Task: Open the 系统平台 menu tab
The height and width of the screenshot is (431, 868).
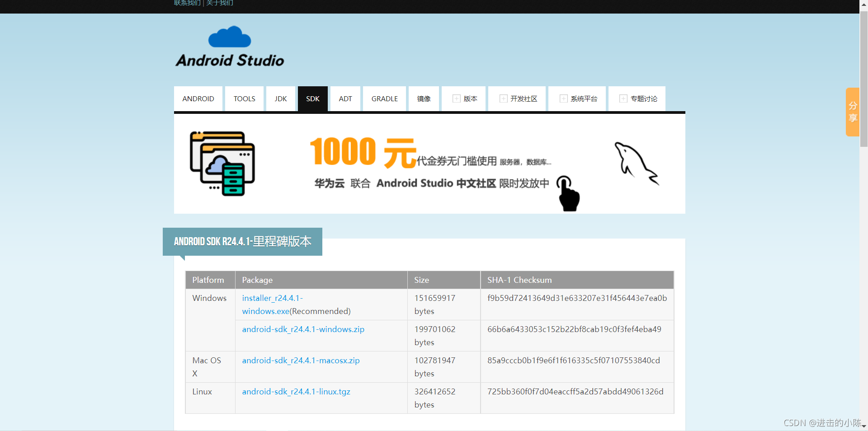Action: [x=577, y=98]
